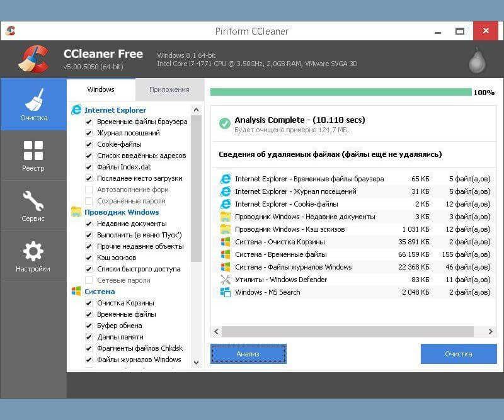Screen dimensions: 504x420
Task: Click the tools icon beside Windows Defender result
Action: tap(226, 280)
